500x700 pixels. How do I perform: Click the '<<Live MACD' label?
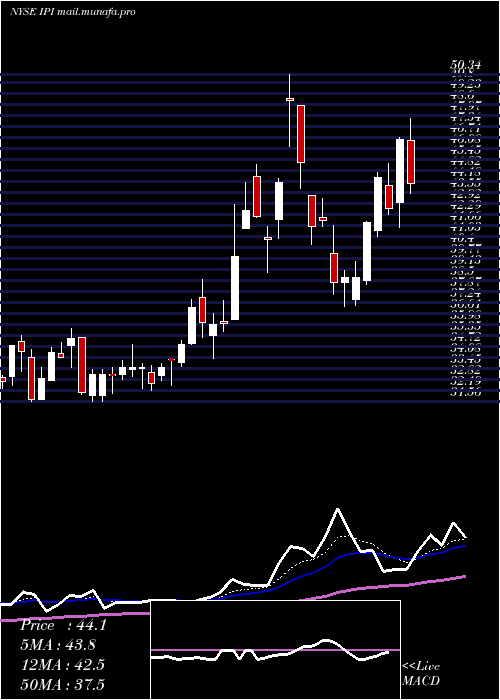(x=421, y=674)
